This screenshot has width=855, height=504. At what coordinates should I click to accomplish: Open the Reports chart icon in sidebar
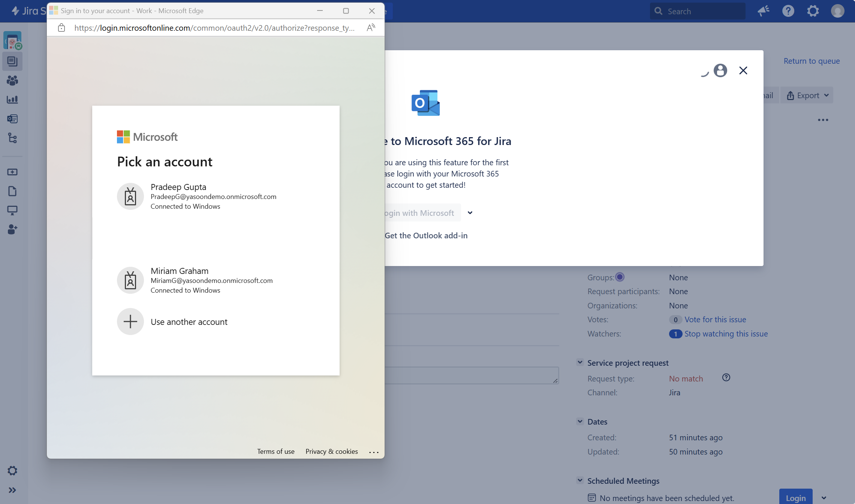coord(12,100)
